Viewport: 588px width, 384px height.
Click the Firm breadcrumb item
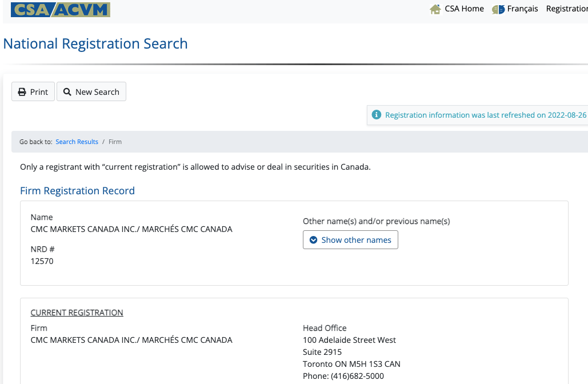(115, 142)
